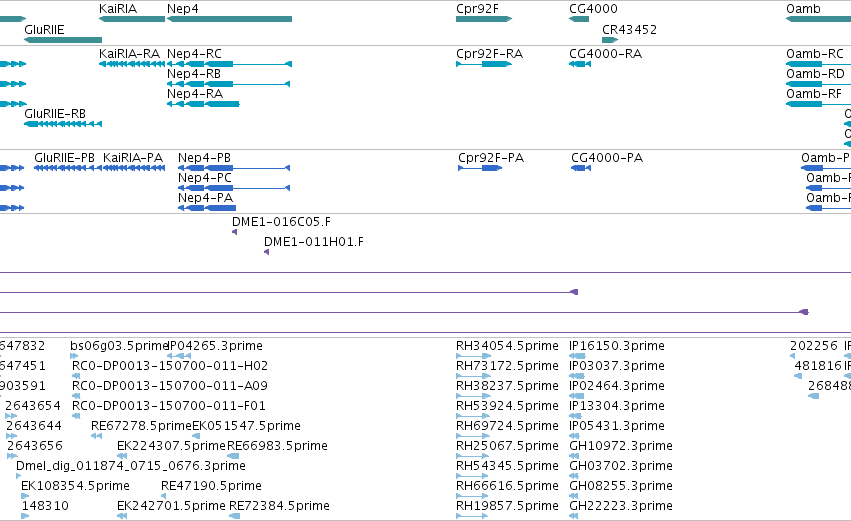This screenshot has height=521, width=851.
Task: Select the CR43452 gene feature
Action: [x=610, y=40]
